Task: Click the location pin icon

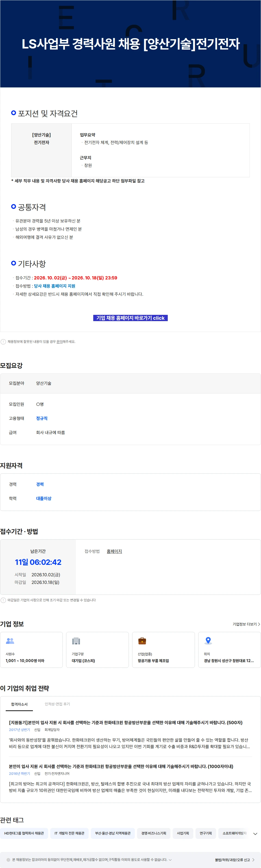Action: pos(208,641)
